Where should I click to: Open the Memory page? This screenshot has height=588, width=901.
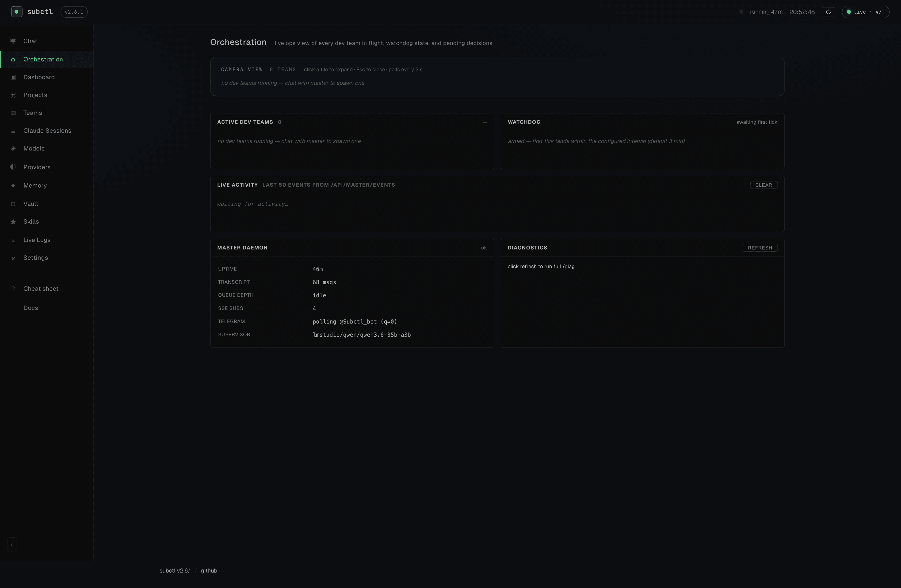pyautogui.click(x=46, y=185)
